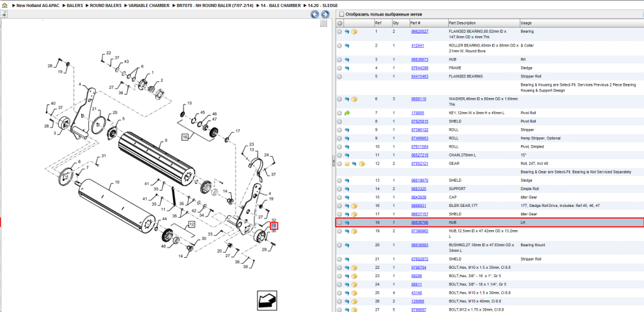Click blue arrow icon in ROLLER BEARING row
This screenshot has width=644, height=312.
click(x=346, y=46)
